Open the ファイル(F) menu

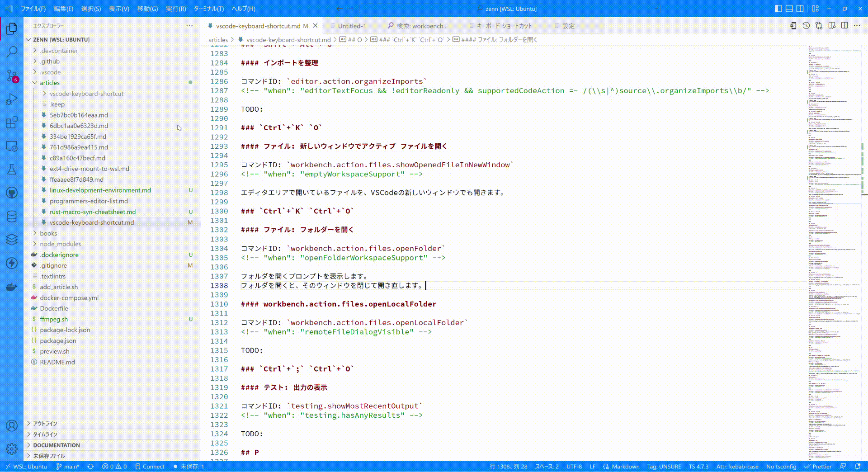click(33, 9)
